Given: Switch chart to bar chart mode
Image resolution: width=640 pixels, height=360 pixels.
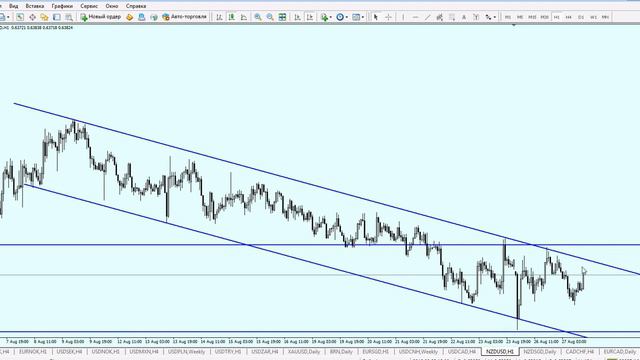Looking at the screenshot, I should click(219, 17).
